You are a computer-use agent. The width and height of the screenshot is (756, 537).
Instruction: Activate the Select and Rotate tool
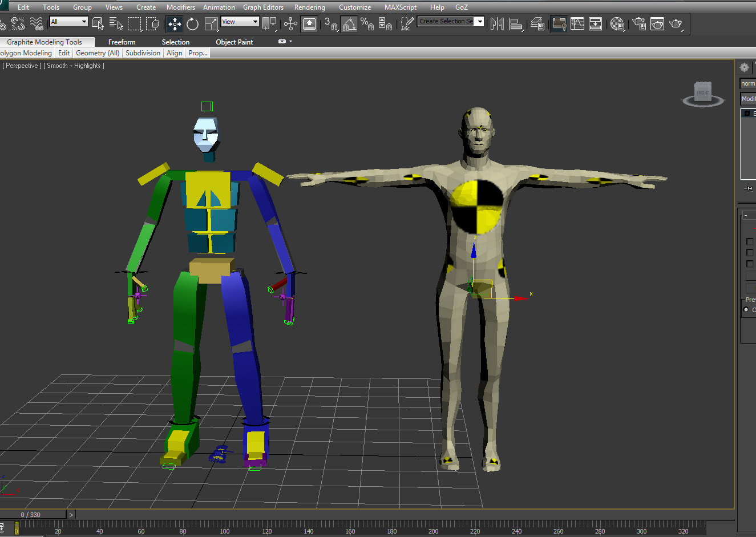(193, 23)
